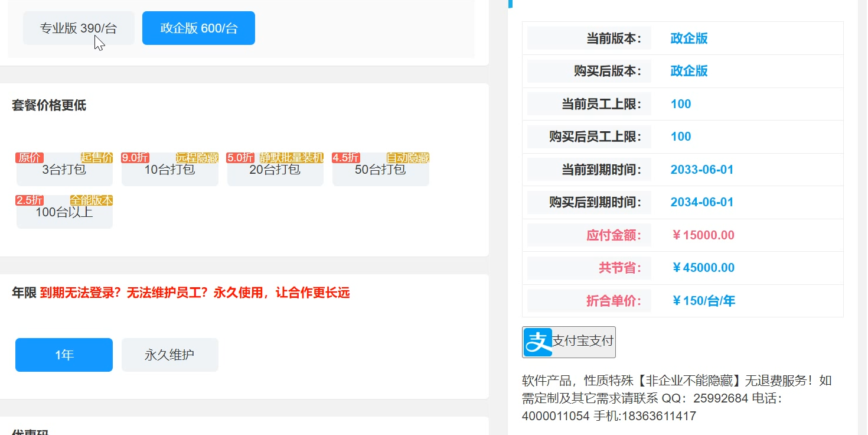This screenshot has height=435, width=868.
Task: Choose the 10台打包 package with 9.0折 discount
Action: [x=169, y=168]
